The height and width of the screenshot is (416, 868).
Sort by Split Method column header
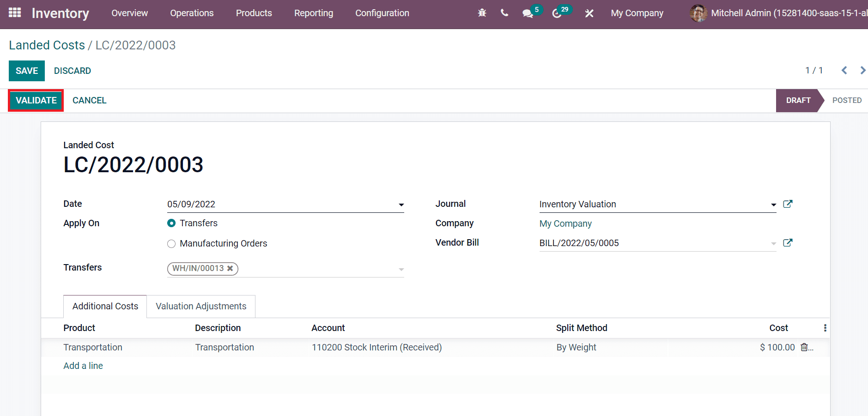click(x=582, y=328)
